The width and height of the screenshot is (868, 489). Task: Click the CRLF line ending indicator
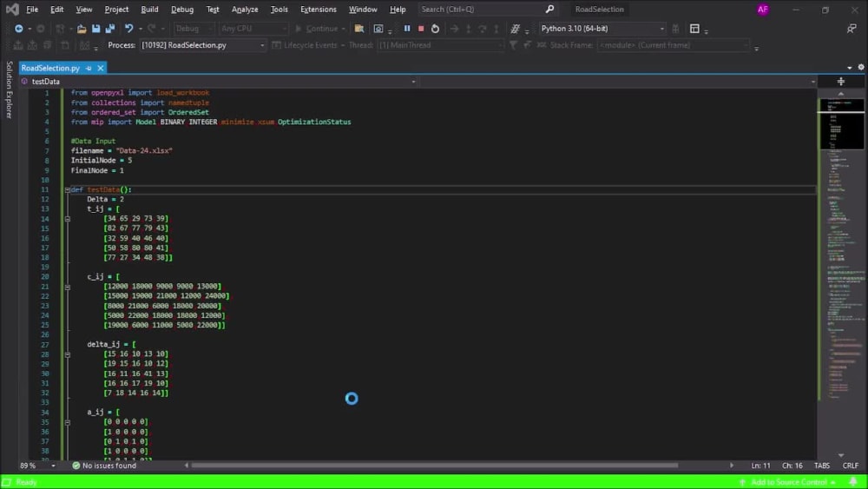[x=851, y=466]
